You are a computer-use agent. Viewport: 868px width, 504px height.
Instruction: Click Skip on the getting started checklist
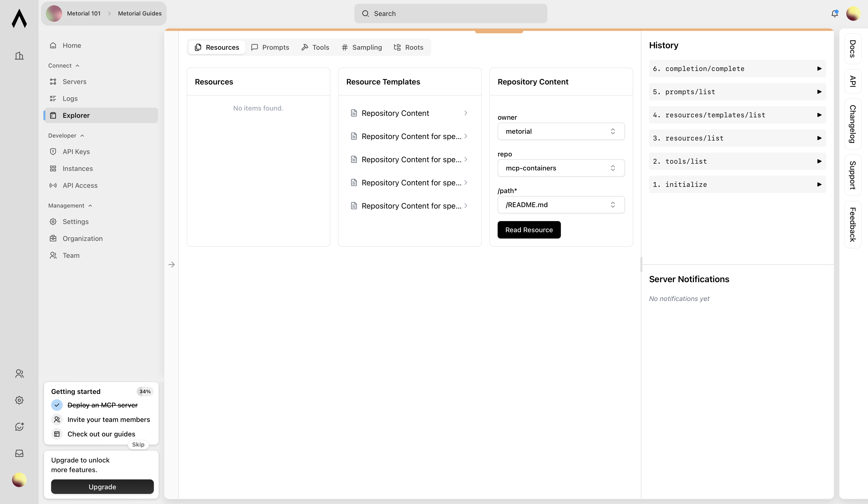pos(138,445)
